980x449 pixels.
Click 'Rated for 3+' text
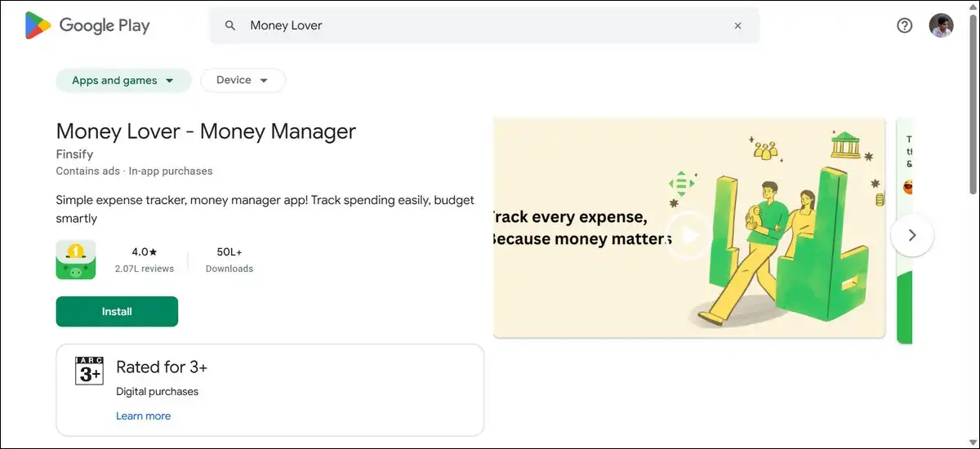[x=162, y=367]
